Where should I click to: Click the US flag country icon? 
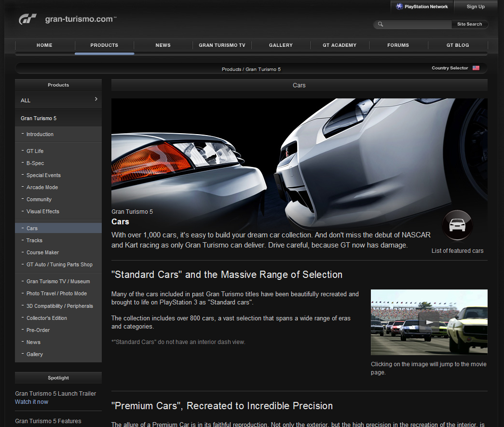[476, 68]
